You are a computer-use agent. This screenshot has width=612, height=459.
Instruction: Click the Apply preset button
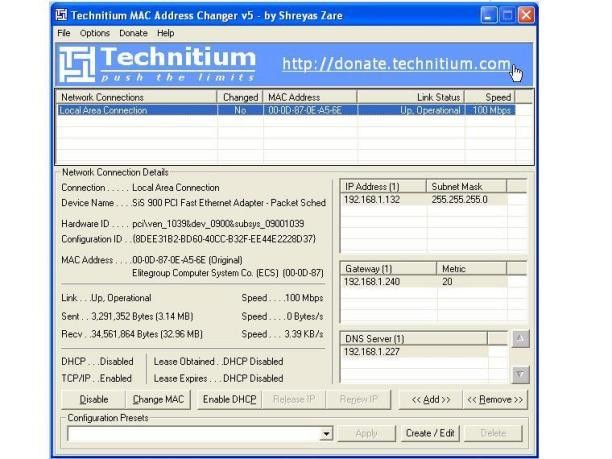(x=366, y=433)
